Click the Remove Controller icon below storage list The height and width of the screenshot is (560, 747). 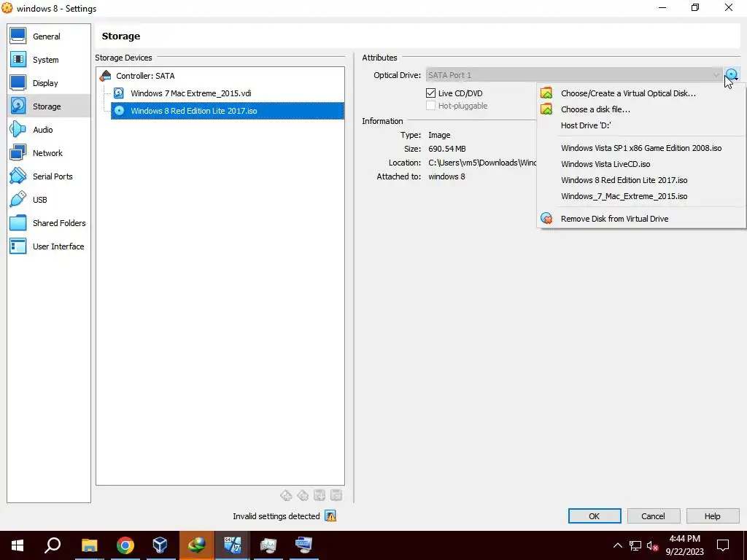click(303, 495)
